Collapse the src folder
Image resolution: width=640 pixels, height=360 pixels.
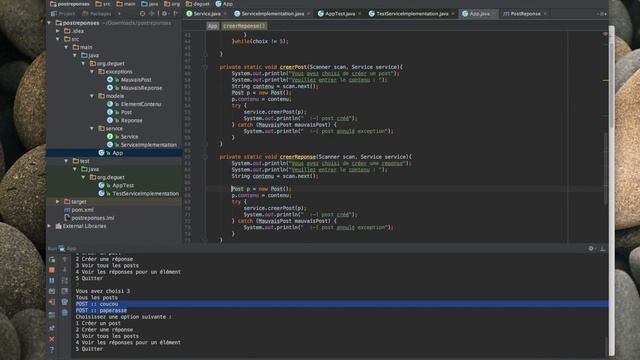58,39
